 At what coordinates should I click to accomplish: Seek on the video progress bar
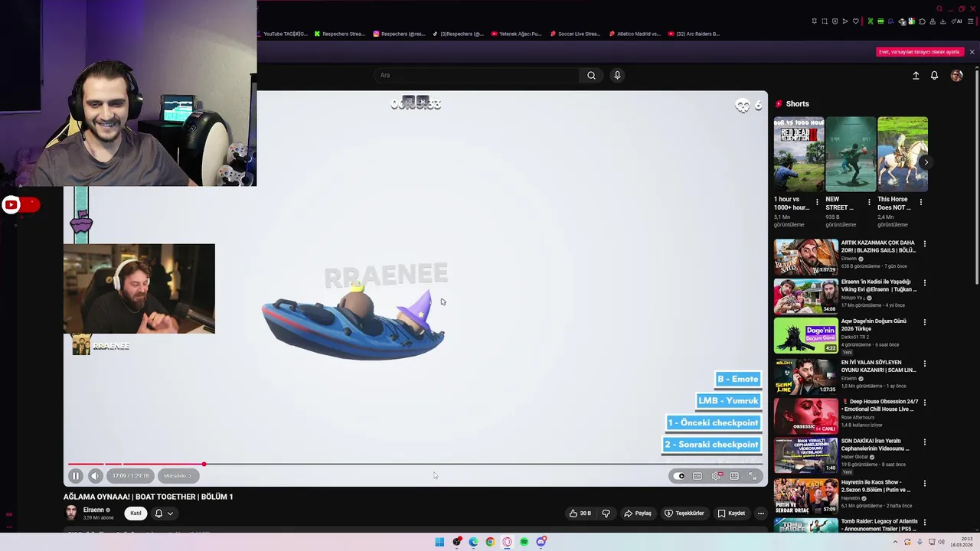[415, 464]
